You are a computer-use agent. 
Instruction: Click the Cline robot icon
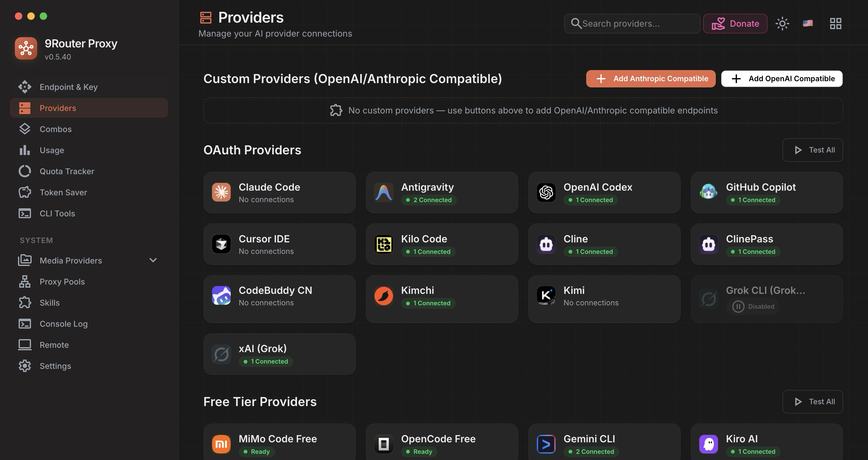[x=546, y=244]
